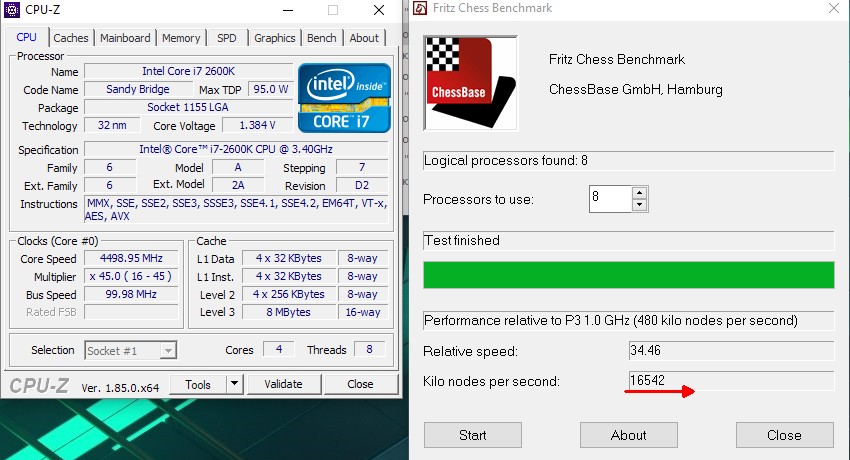Open the Memory tab
The width and height of the screenshot is (850, 460).
181,38
